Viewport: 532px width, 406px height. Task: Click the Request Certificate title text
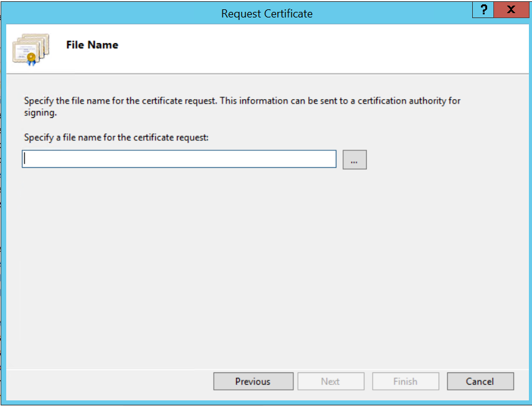[x=267, y=14]
